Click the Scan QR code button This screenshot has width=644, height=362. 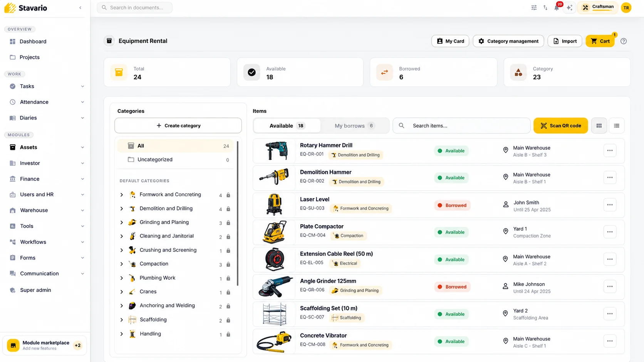[x=560, y=126]
